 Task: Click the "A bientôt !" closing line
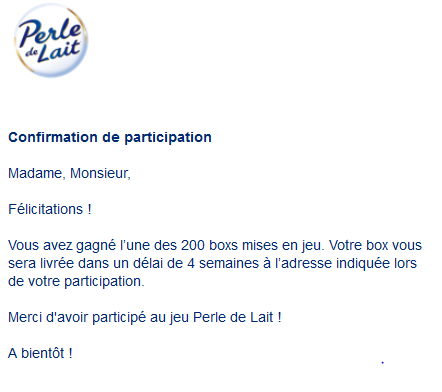tap(40, 353)
